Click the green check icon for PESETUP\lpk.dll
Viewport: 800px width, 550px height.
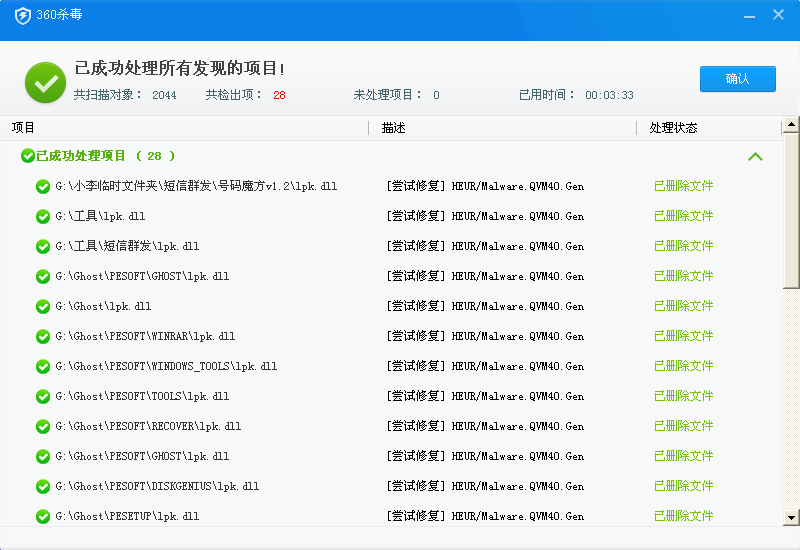(x=43, y=517)
